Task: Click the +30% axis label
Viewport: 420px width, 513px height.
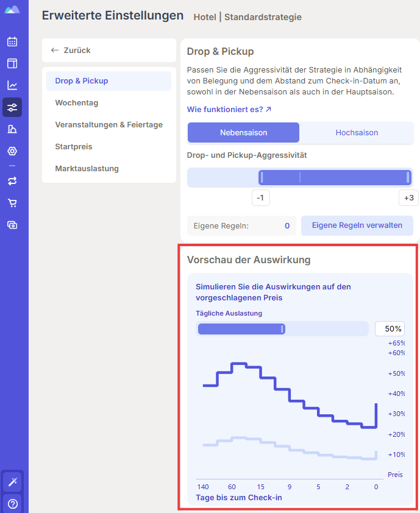Action: click(396, 414)
